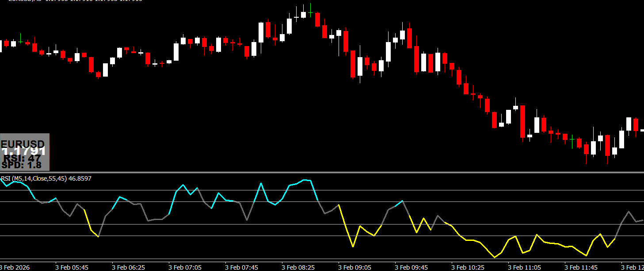Image resolution: width=644 pixels, height=271 pixels.
Task: Click the 3 Feb 09:45 time label
Action: tap(411, 267)
